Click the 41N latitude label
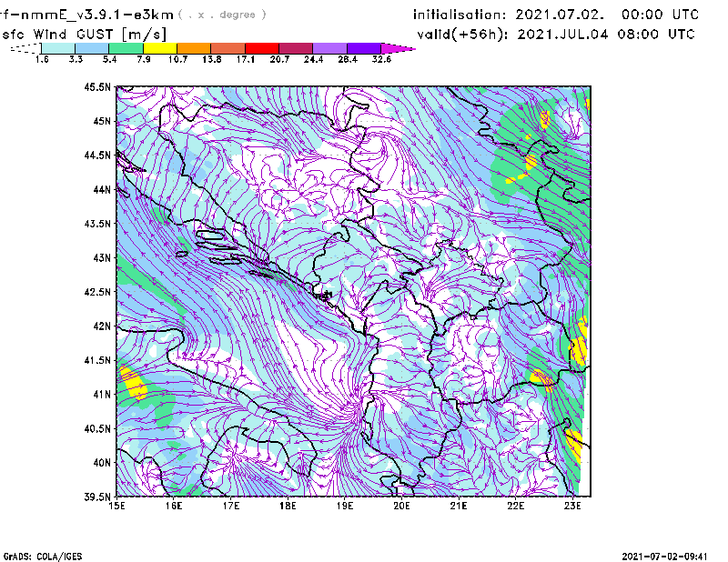This screenshot has height=562, width=728. [x=102, y=395]
